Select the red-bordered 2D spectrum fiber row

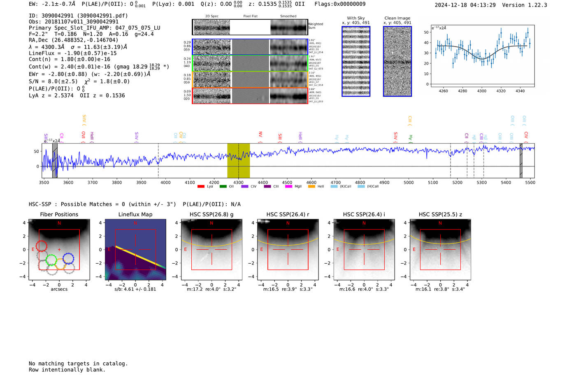tap(250, 95)
